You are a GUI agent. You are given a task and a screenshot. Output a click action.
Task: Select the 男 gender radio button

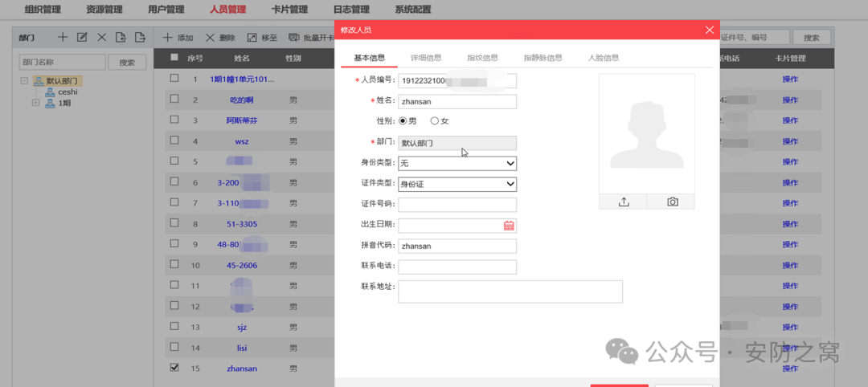click(403, 120)
